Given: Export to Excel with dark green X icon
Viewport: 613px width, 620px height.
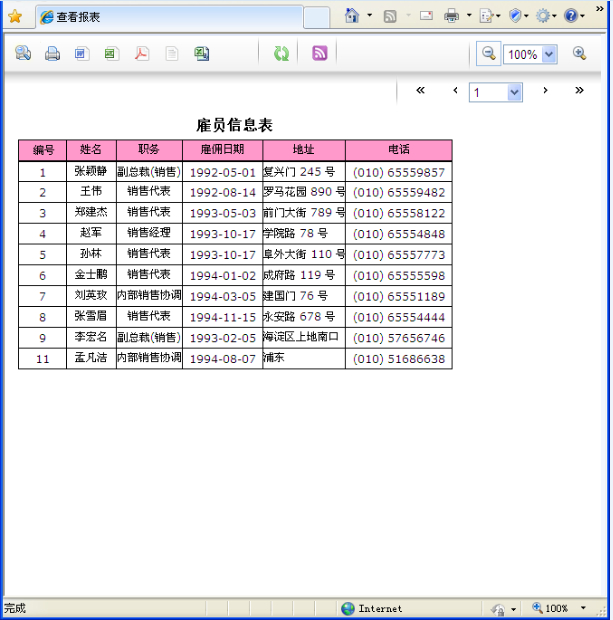Looking at the screenshot, I should (202, 53).
